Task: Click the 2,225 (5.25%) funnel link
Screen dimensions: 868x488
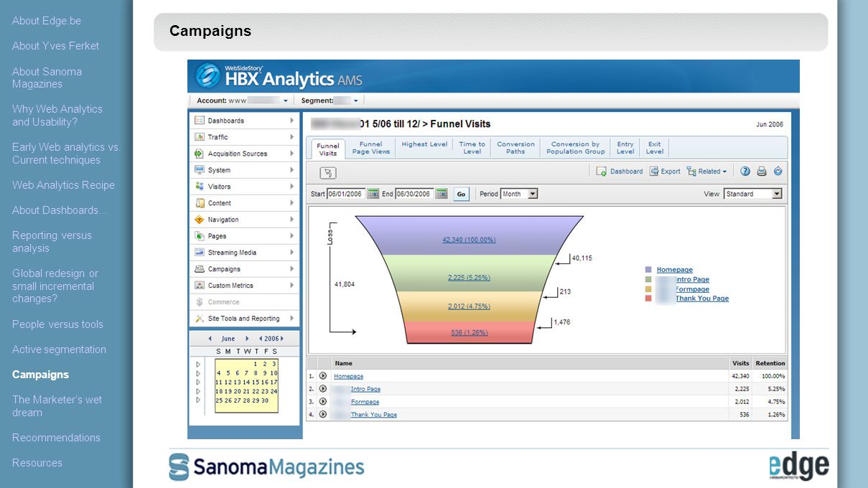Action: point(469,278)
